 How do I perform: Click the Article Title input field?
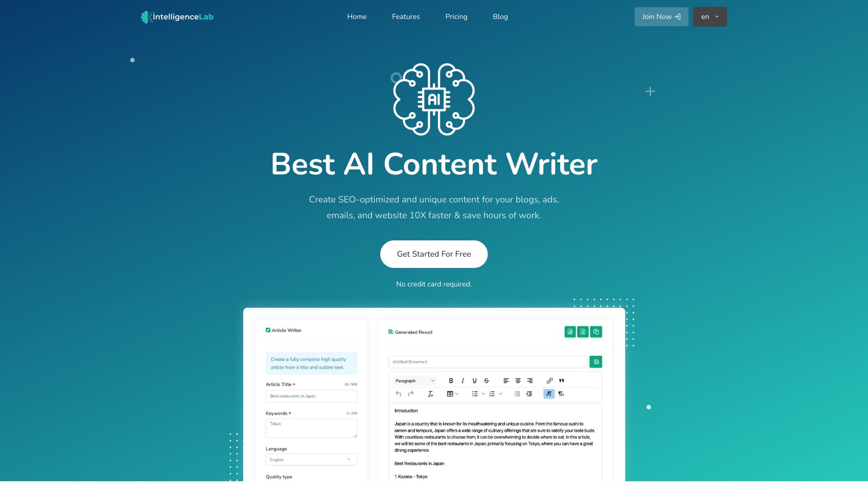[x=311, y=396]
